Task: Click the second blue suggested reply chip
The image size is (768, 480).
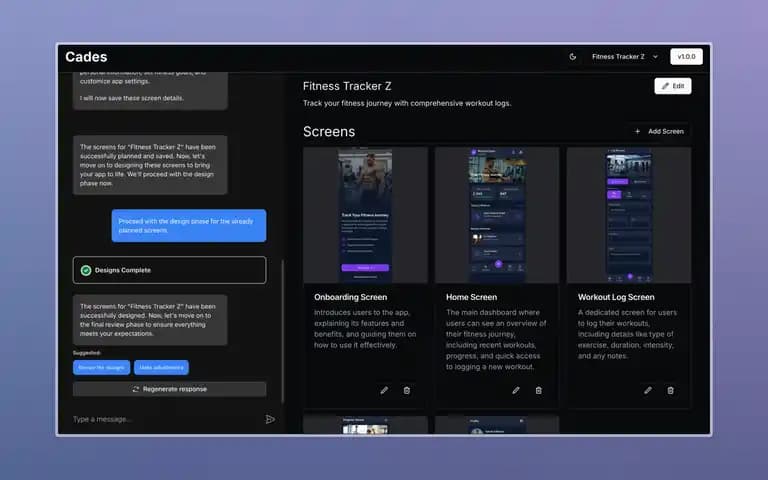Action: (x=161, y=367)
